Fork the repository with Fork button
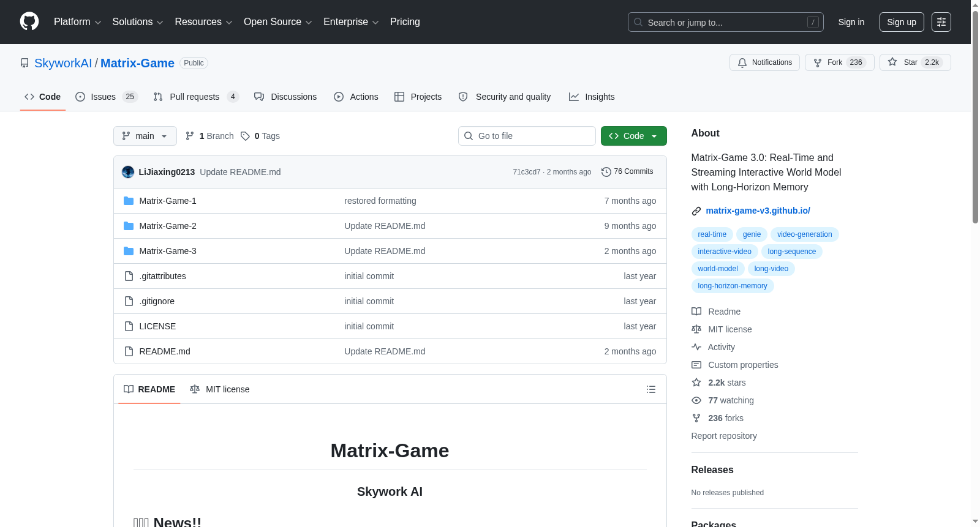 pyautogui.click(x=840, y=62)
